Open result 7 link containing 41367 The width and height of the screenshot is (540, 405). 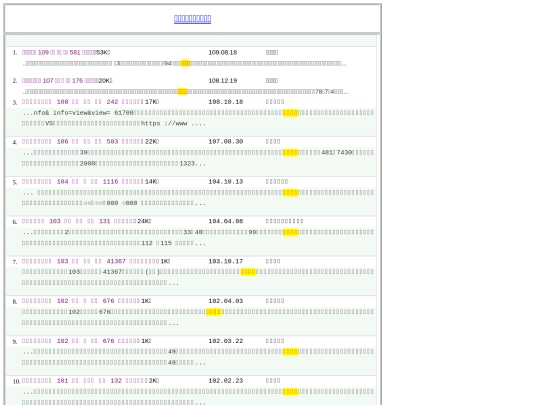90,261
